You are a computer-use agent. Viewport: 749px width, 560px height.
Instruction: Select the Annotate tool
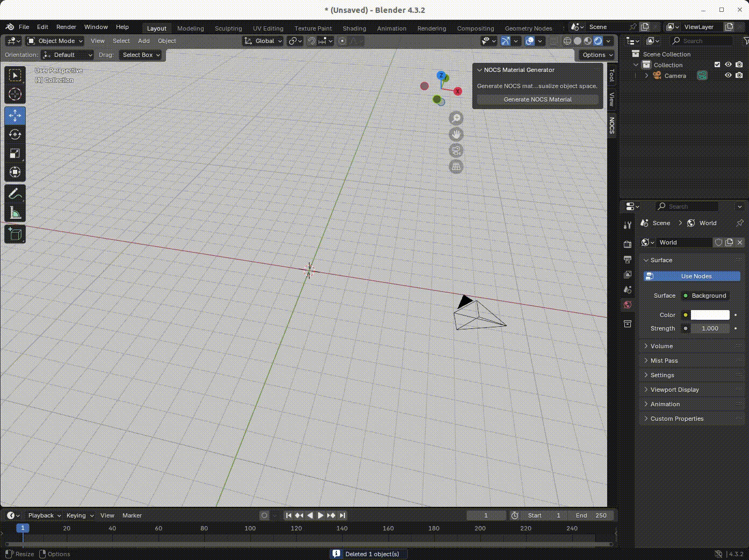click(x=15, y=193)
